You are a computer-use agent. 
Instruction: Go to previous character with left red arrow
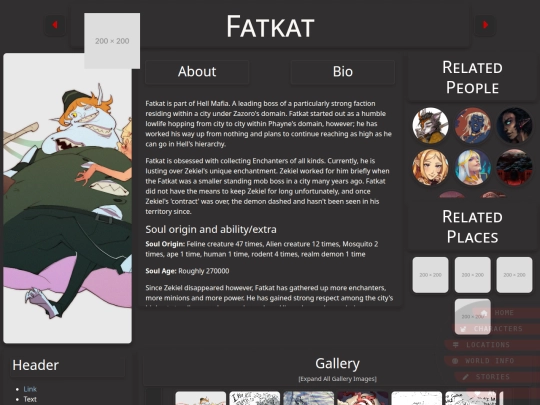click(55, 25)
